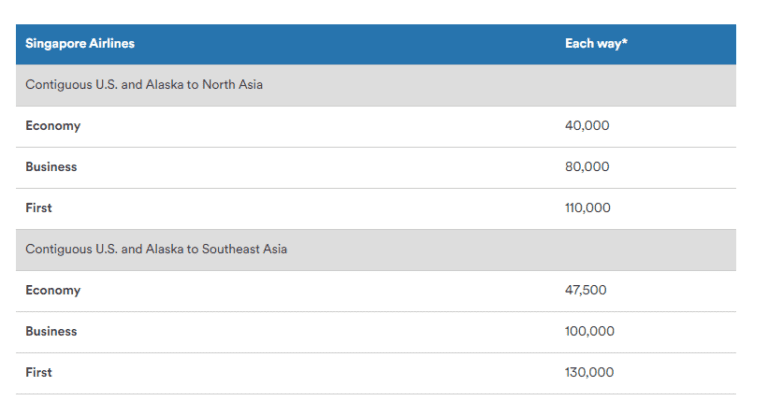This screenshot has height=415, width=768.
Task: Click the First label under Southeast Asia
Action: (x=39, y=372)
